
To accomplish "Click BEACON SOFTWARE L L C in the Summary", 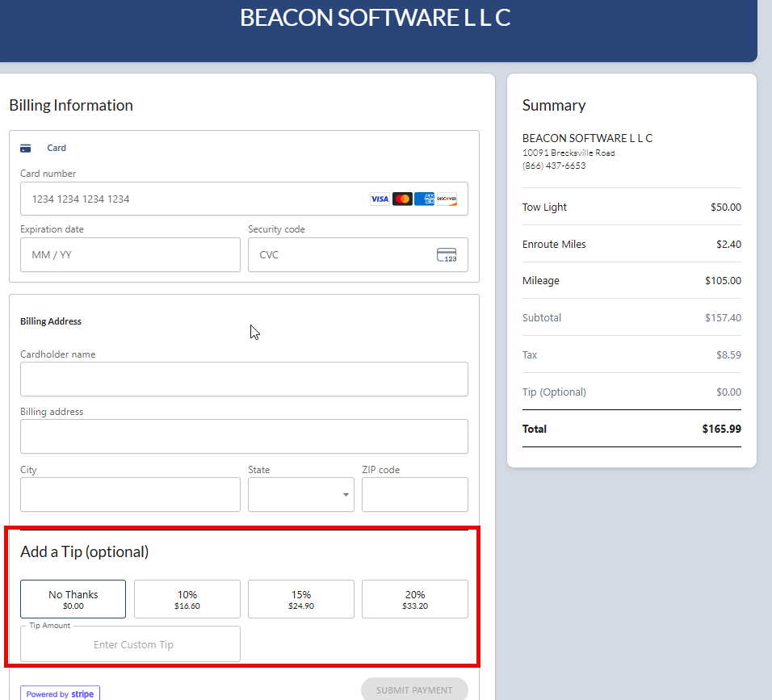I will pyautogui.click(x=587, y=138).
